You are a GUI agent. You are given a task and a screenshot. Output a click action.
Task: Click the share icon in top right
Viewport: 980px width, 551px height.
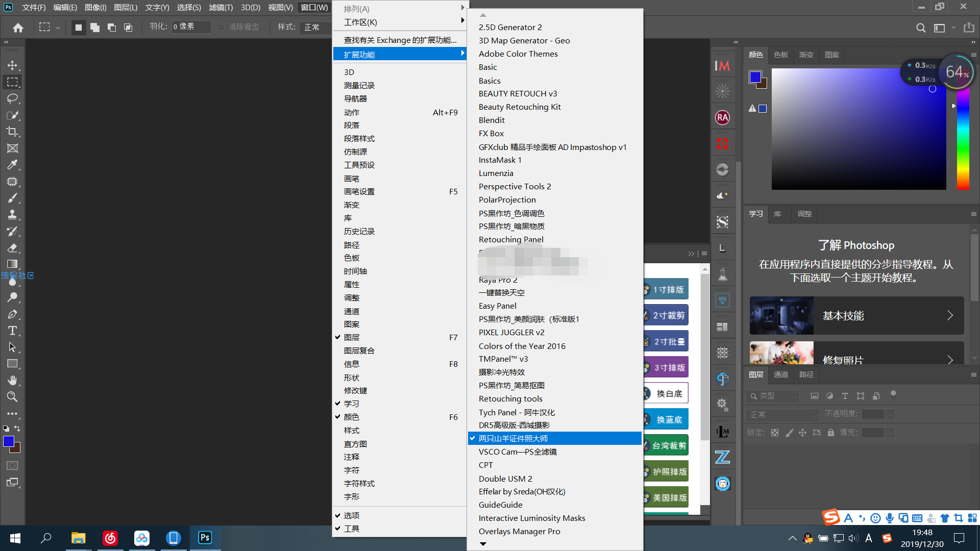[x=968, y=28]
